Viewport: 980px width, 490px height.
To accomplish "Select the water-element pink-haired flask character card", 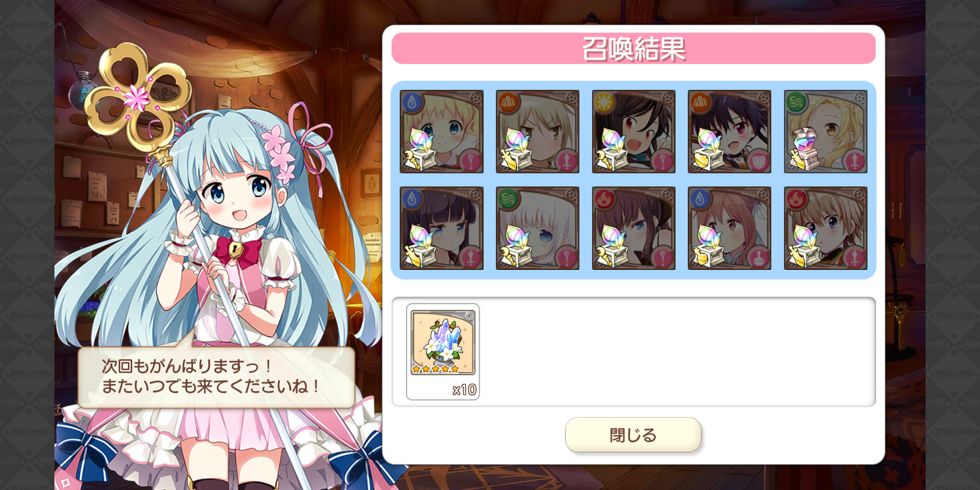I will [730, 228].
